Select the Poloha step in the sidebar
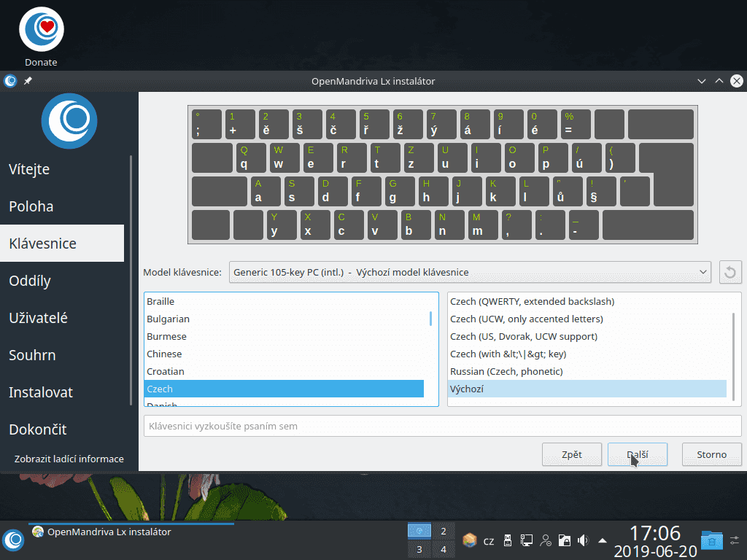 tap(34, 206)
